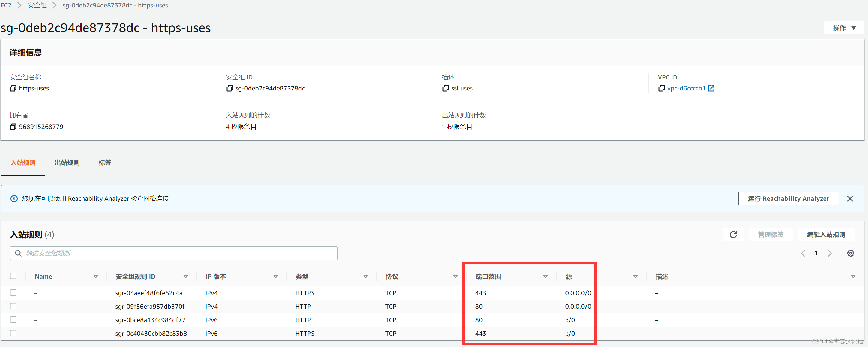Switch to the 出站规则 tab
Screen dimensions: 868x347
(67, 163)
